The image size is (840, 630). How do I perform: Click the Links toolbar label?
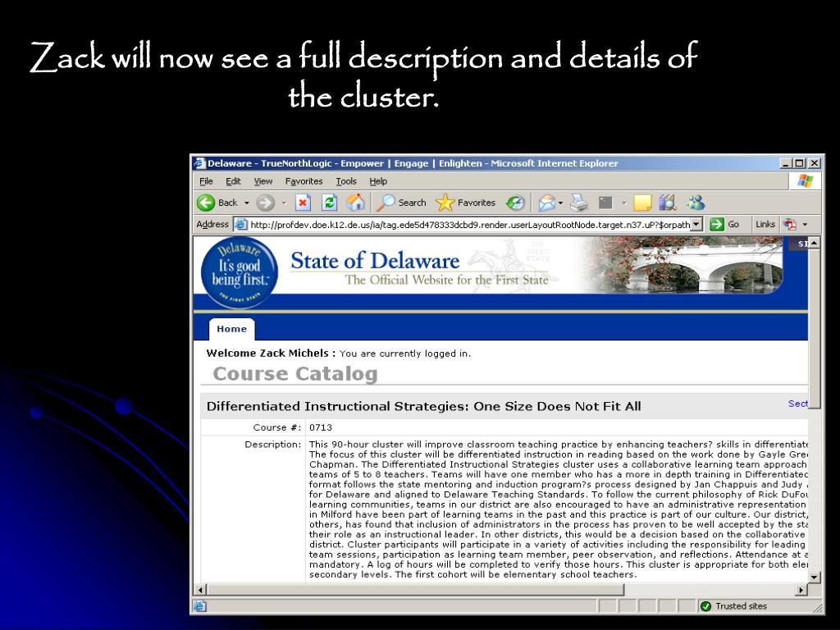click(765, 225)
